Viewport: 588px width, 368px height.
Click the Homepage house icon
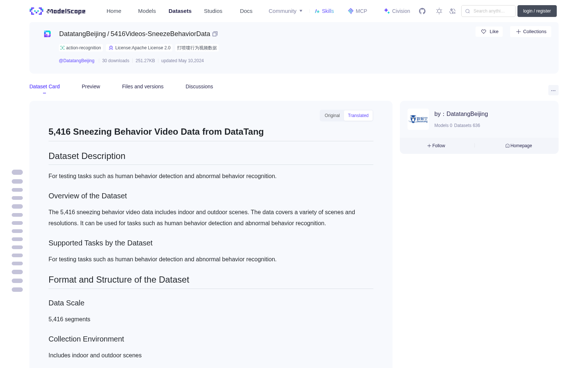[x=508, y=146]
